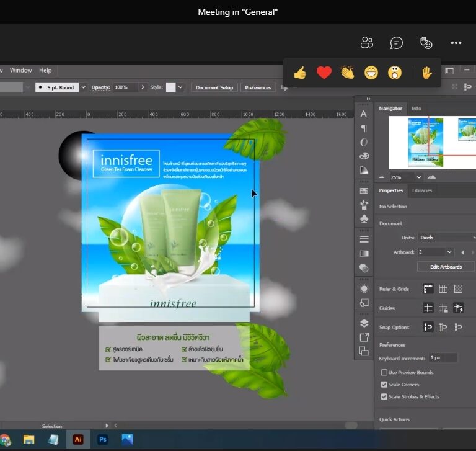
Task: Open the Gradient panel icon
Action: [364, 254]
